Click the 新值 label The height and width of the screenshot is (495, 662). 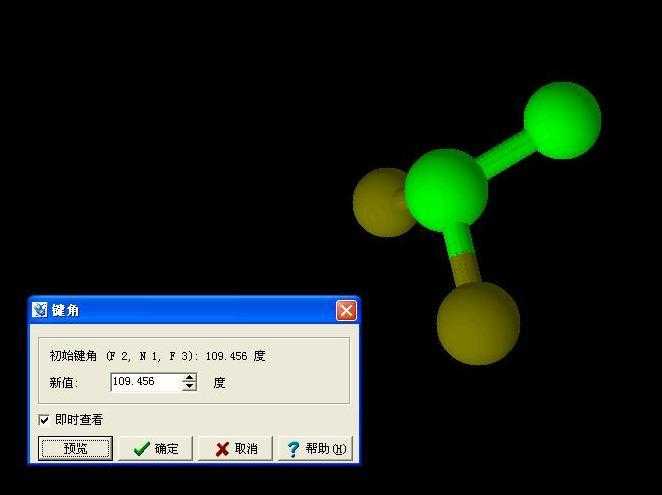tap(63, 383)
